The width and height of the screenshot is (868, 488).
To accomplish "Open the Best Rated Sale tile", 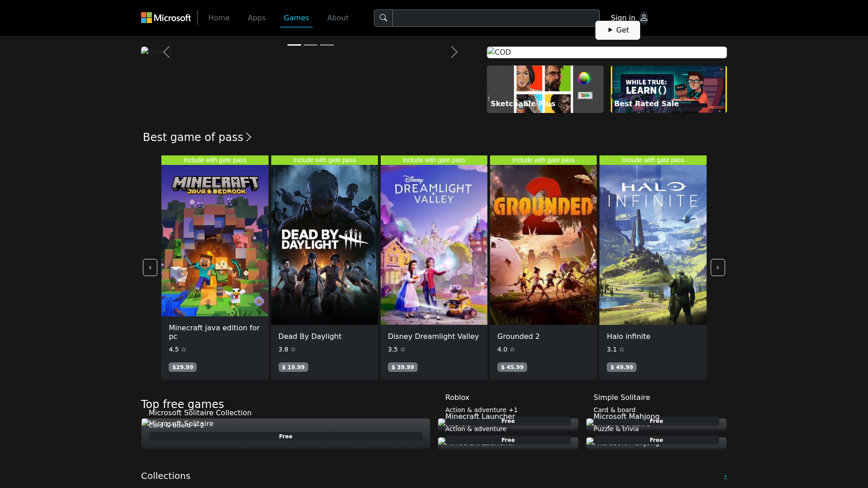I will 669,89.
